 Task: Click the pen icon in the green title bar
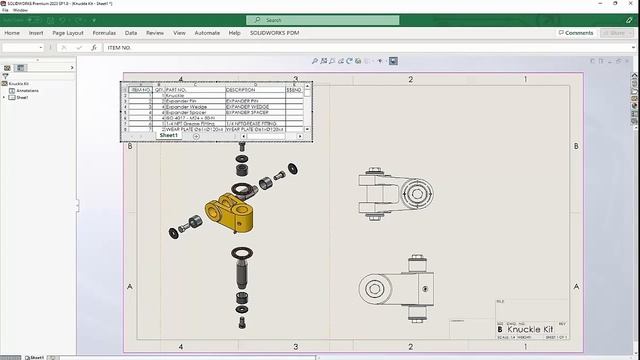629,20
